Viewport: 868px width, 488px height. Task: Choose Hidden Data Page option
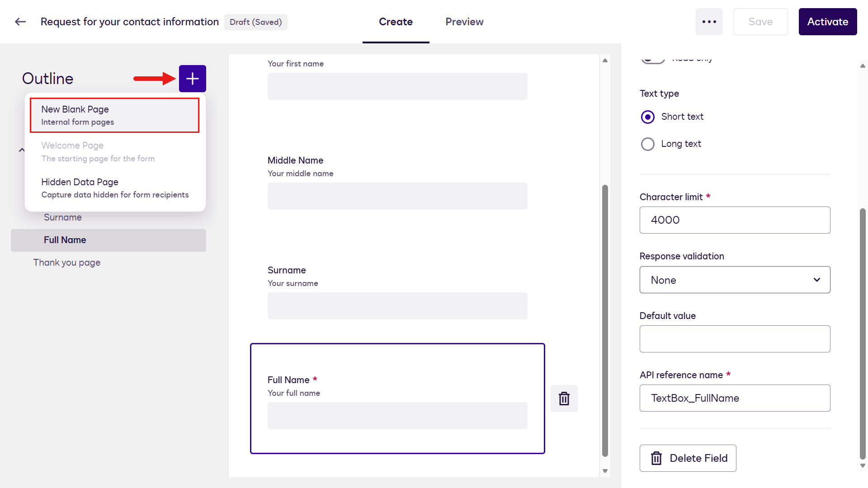(x=115, y=188)
